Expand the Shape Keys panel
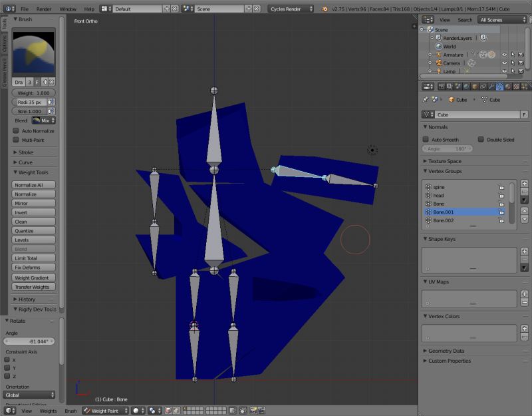Screen dimensions: 532x416 [440, 238]
